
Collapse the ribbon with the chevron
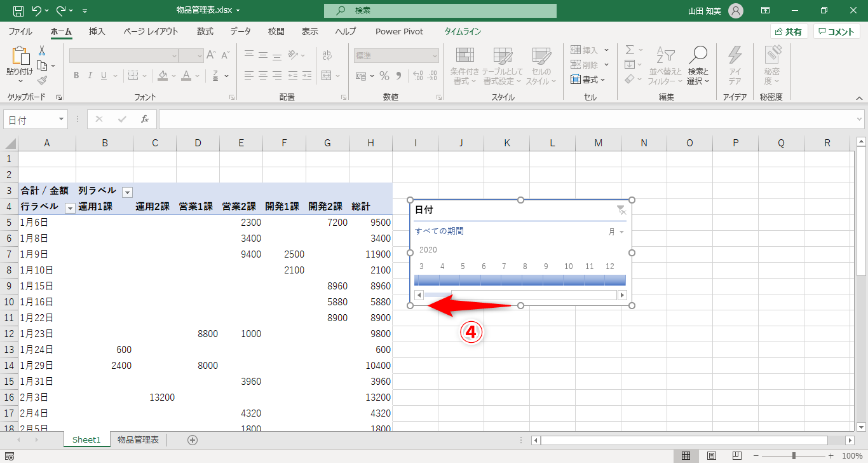(x=859, y=98)
